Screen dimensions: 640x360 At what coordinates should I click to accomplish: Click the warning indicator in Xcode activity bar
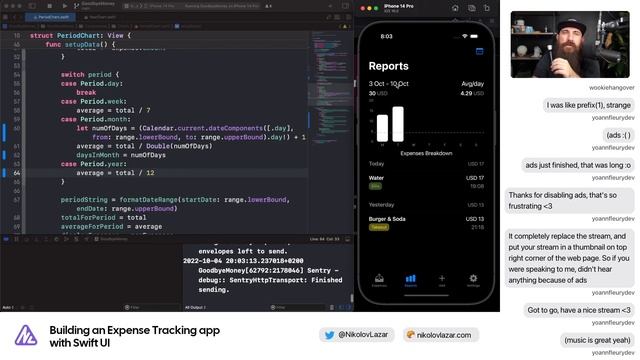pos(268,6)
